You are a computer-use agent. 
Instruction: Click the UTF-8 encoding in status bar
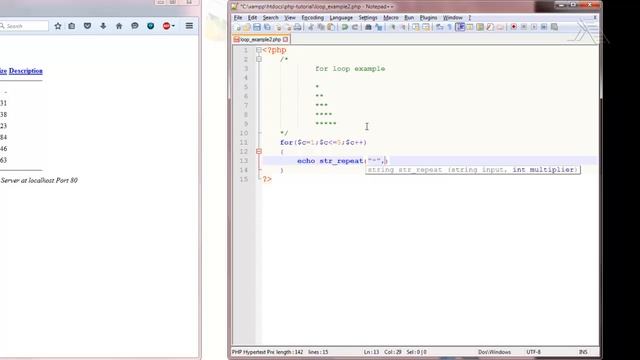coord(533,352)
